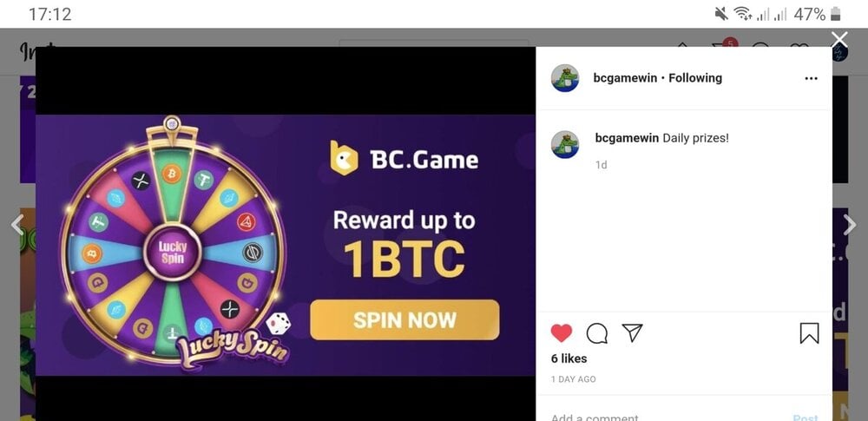Close the post overlay with X
868x421 pixels.
[x=839, y=39]
